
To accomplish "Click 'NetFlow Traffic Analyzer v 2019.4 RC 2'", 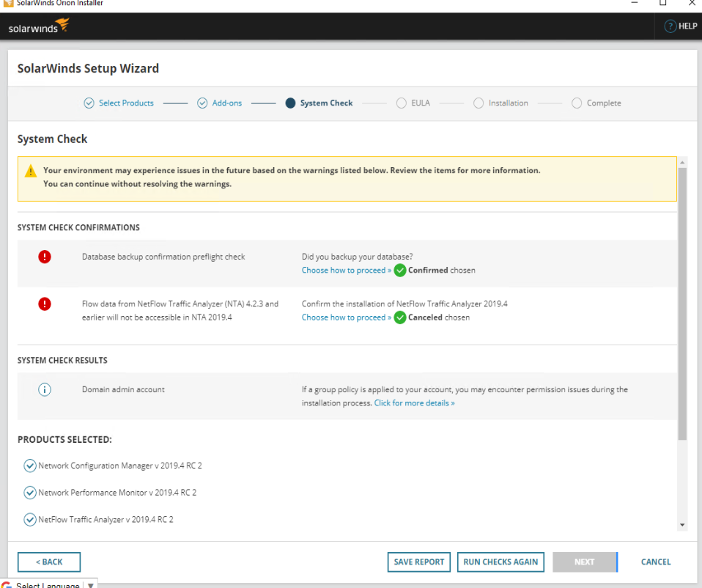I will [106, 520].
